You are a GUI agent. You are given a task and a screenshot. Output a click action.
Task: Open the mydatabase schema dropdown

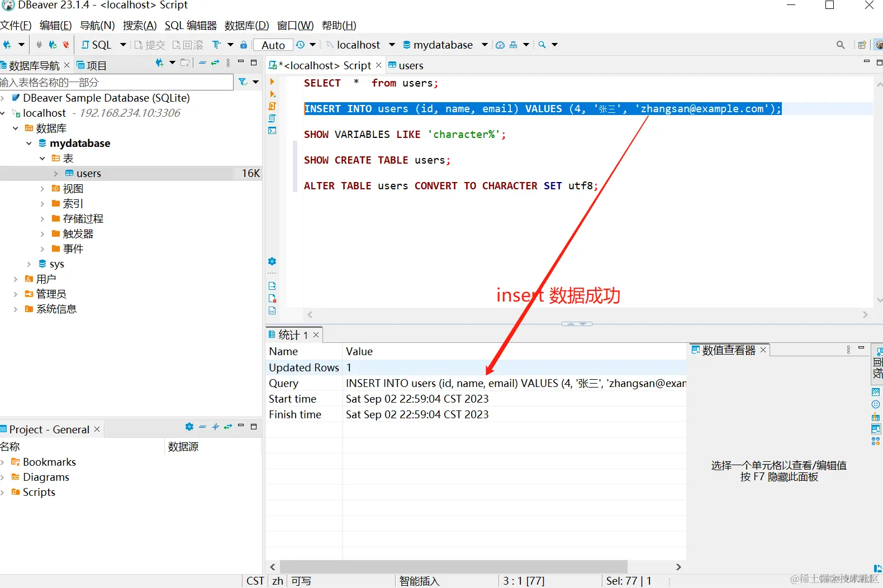click(485, 45)
